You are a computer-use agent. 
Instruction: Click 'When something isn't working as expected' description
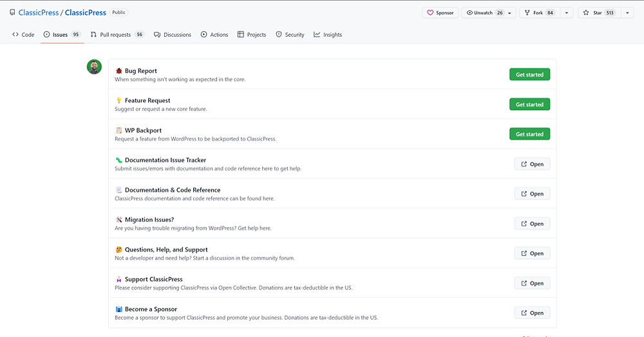(180, 80)
